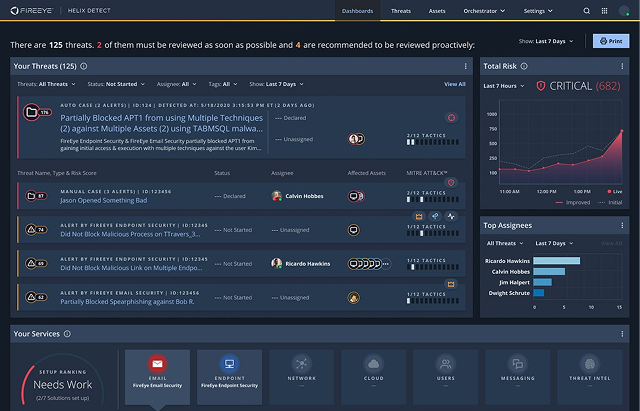The width and height of the screenshot is (640, 411).
Task: Click the target icon on APT1 threat card
Action: click(x=451, y=118)
